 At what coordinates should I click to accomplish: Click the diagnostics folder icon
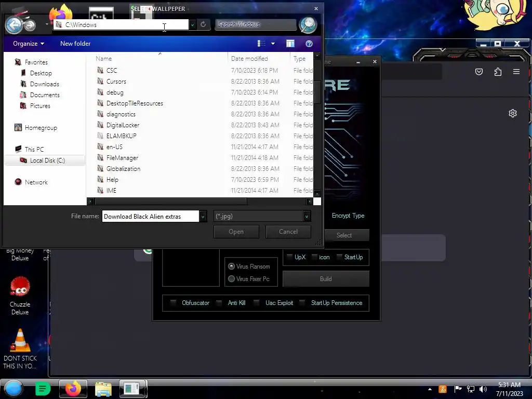point(100,114)
